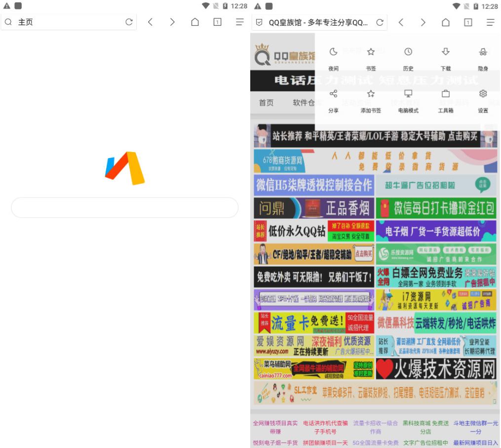Open the 分享 share options
501x448 pixels.
click(x=334, y=98)
